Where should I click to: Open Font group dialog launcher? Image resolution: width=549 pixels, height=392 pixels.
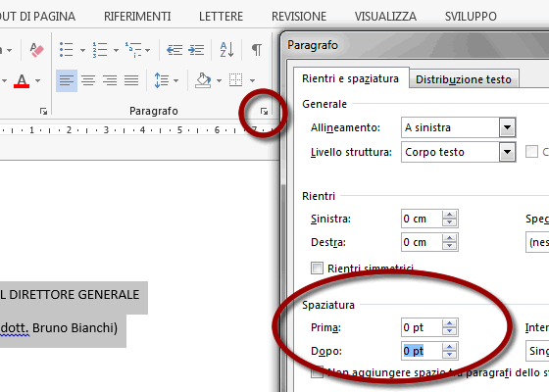pyautogui.click(x=43, y=112)
